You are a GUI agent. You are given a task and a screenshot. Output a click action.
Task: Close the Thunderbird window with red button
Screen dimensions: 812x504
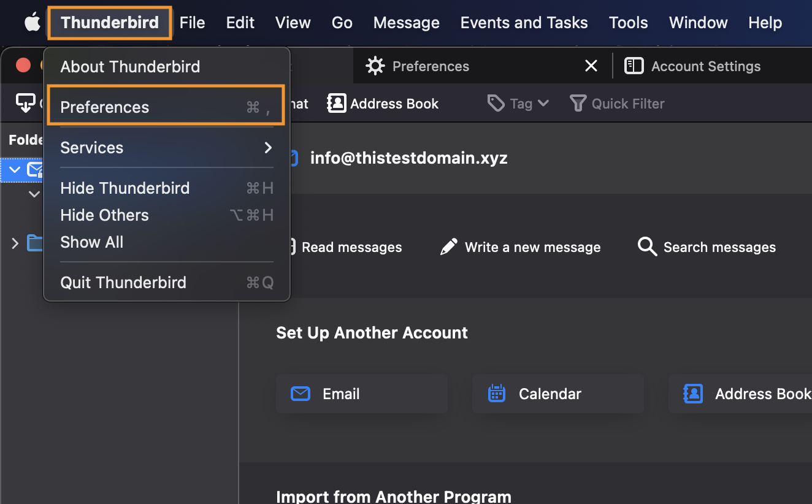pos(23,65)
